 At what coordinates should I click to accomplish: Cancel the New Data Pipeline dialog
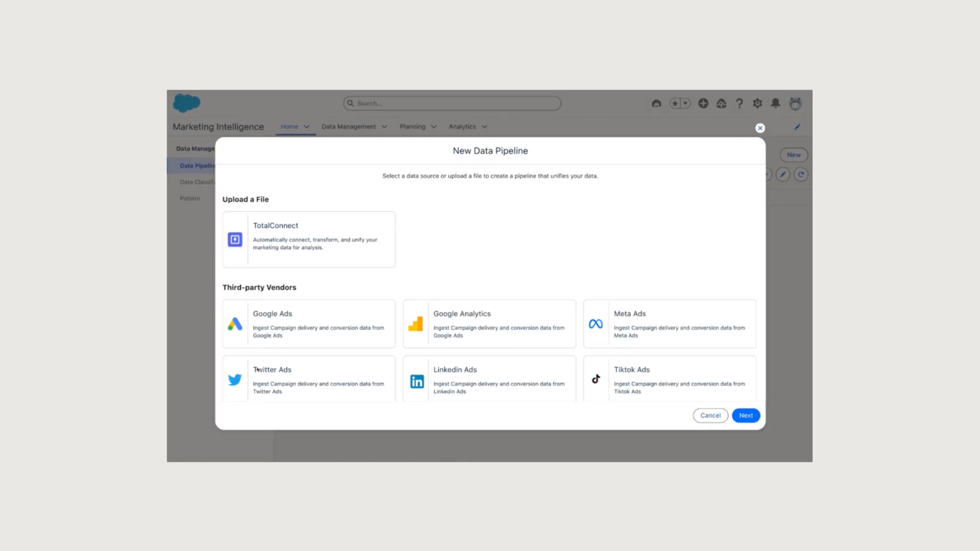tap(710, 415)
